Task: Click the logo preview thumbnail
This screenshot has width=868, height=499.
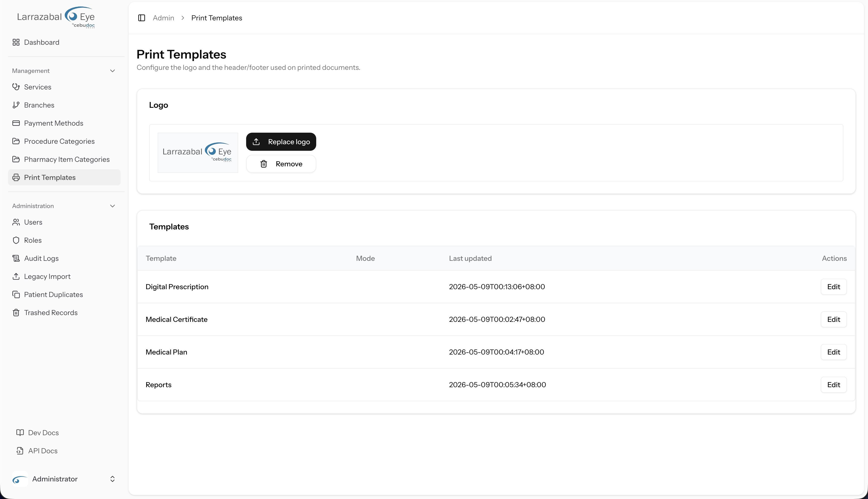Action: pos(198,153)
